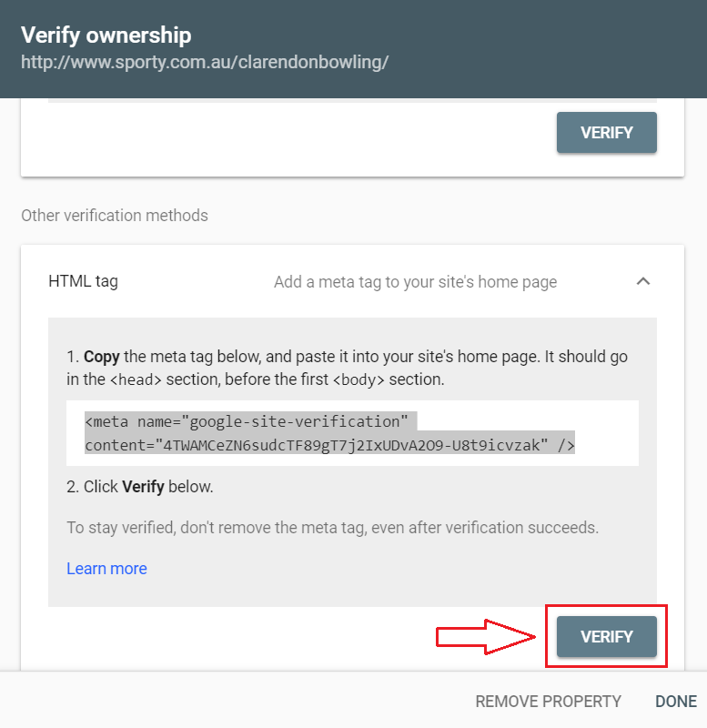Select the google-site-verification meta tag code box
707x728 pixels.
(352, 433)
